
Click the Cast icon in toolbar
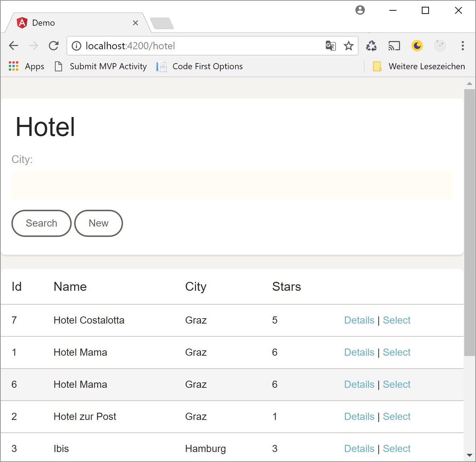pos(394,46)
